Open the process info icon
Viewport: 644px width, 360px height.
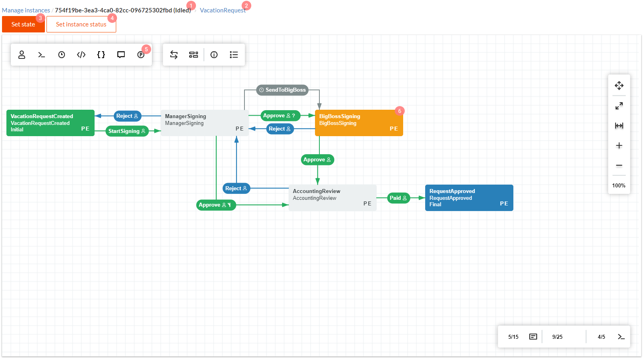pos(214,55)
